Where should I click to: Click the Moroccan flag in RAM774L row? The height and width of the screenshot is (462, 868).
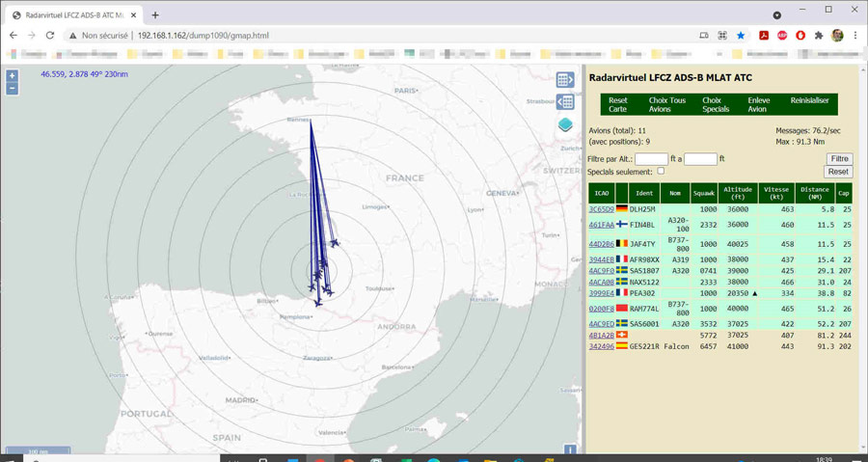pyautogui.click(x=622, y=309)
